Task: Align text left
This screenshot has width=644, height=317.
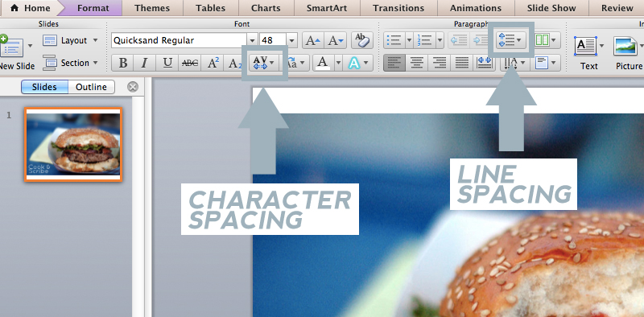Action: coord(394,63)
